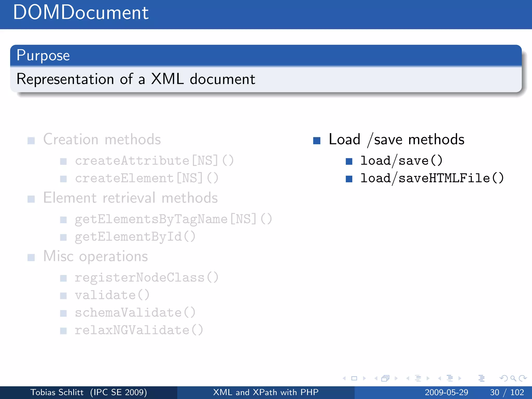Click the load/saveHTMLFile() bullet item
Viewport: 532px width, 399px height.
click(x=432, y=178)
